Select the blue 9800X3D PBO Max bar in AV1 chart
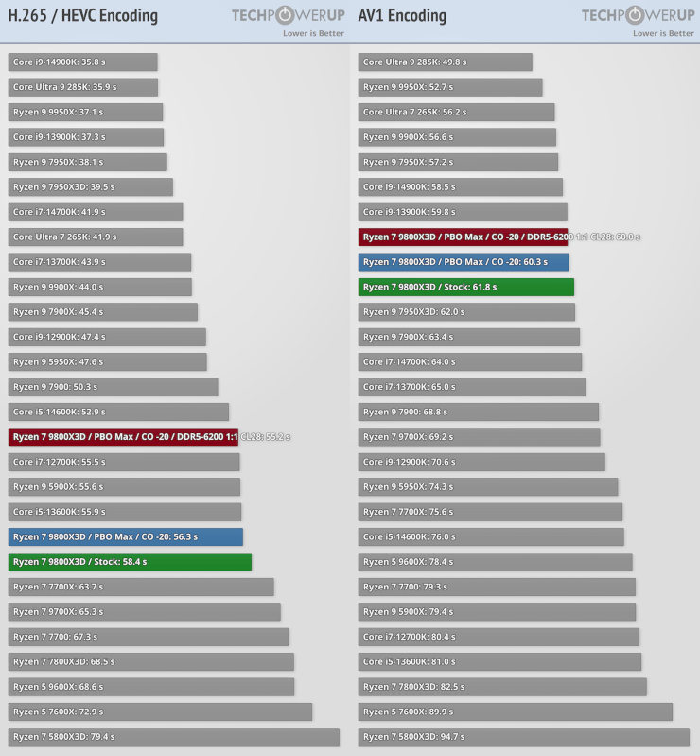The height and width of the screenshot is (756, 700). (x=464, y=262)
